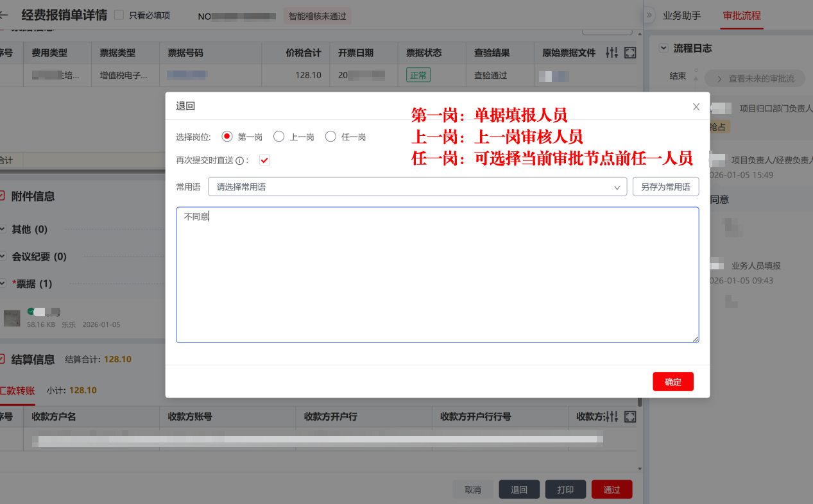
Task: Open the receipt attachment thumbnail
Action: tap(12, 318)
